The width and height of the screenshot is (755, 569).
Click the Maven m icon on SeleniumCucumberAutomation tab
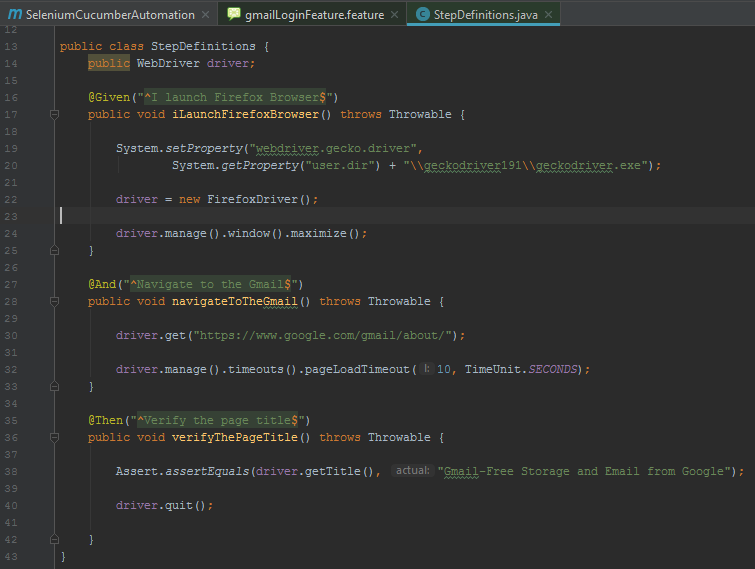(15, 14)
